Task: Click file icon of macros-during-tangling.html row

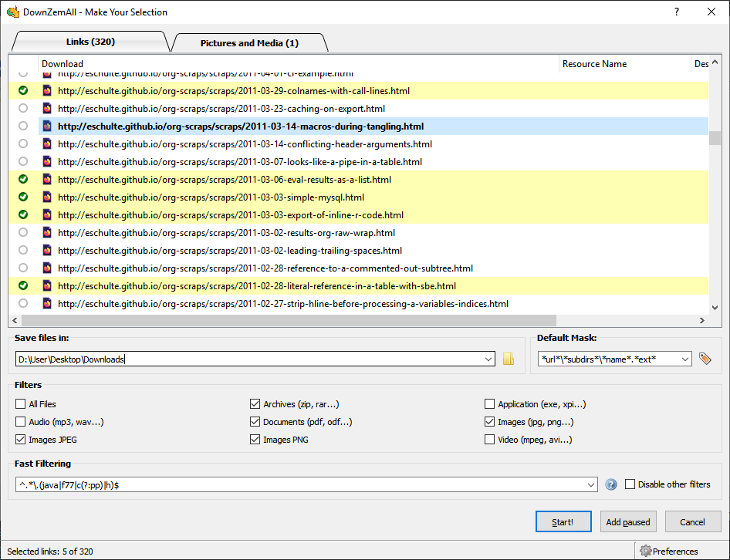Action: pyautogui.click(x=47, y=127)
